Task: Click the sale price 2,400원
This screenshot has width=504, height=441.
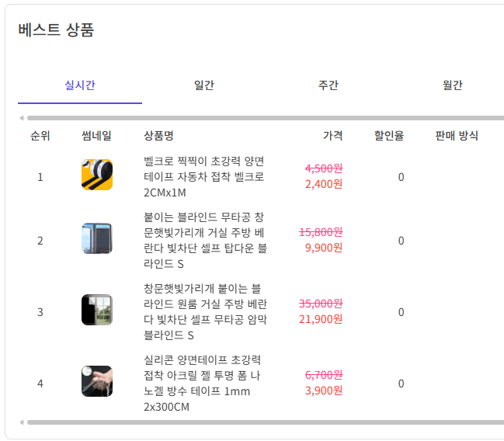Action: tap(324, 184)
